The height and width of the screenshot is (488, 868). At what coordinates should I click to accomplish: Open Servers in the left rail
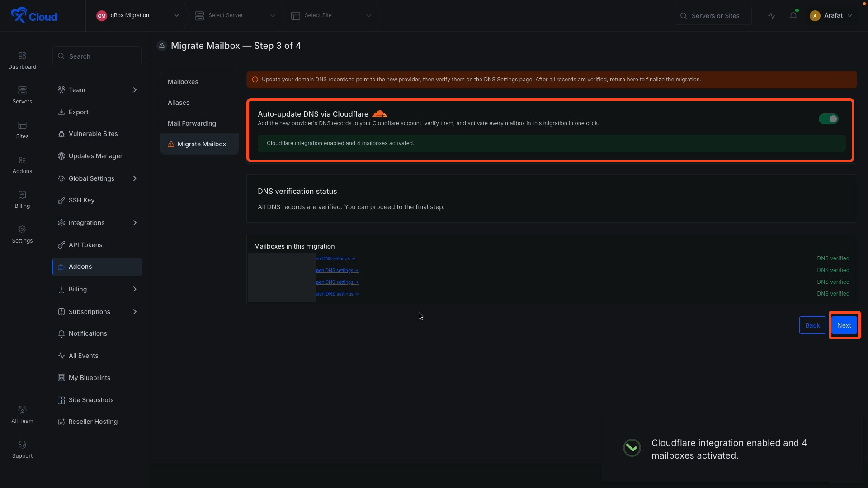click(x=22, y=95)
